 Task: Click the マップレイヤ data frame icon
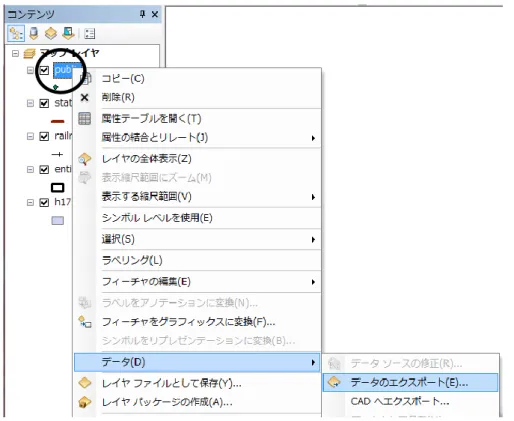pyautogui.click(x=30, y=53)
